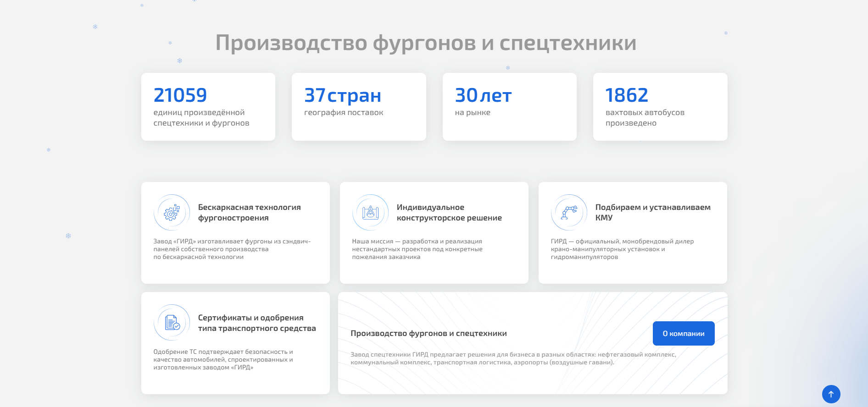Screen dimensions: 868x407
Task: Open "Индивидуальное конструкторское решение" heading
Action: (449, 213)
